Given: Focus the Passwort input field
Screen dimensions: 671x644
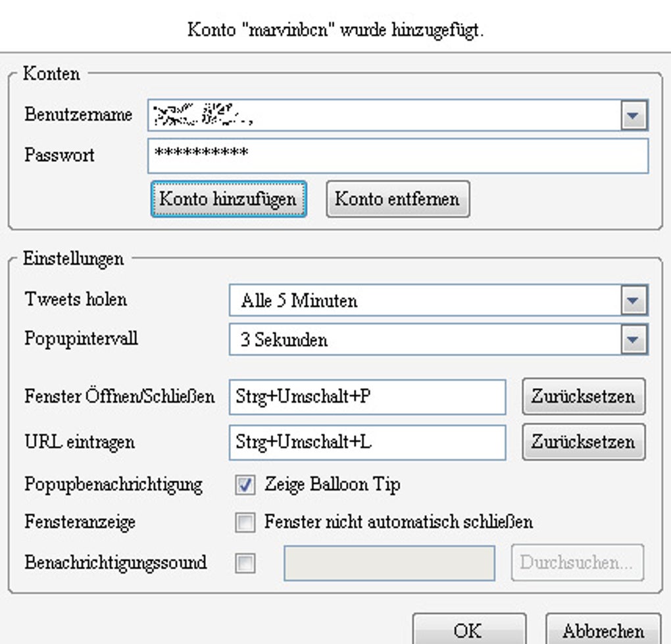Looking at the screenshot, I should 397,155.
